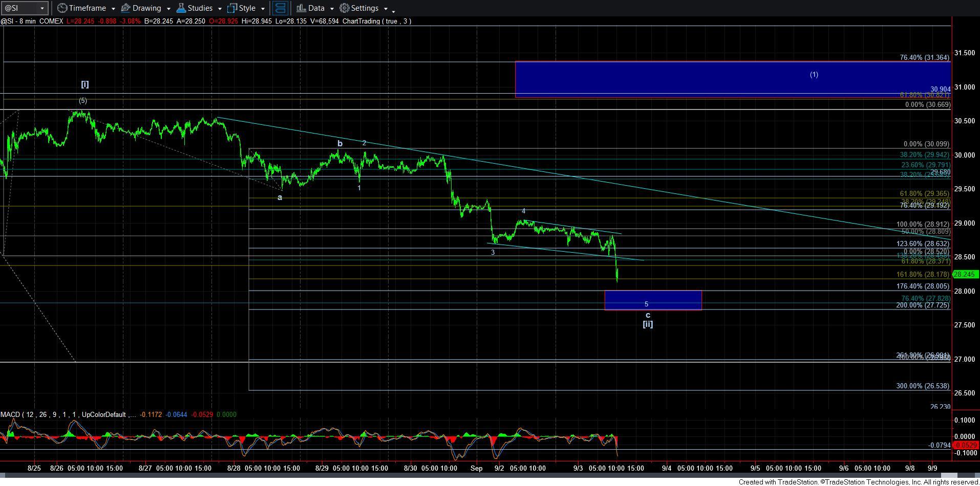Click the blue wave 5 target box

point(653,300)
